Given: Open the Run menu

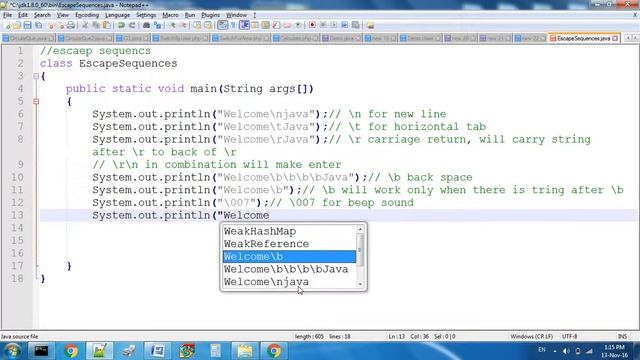Looking at the screenshot, I should (x=190, y=15).
